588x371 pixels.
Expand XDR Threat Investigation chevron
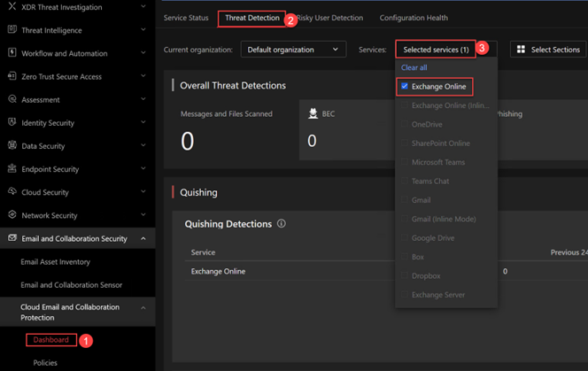(x=143, y=6)
